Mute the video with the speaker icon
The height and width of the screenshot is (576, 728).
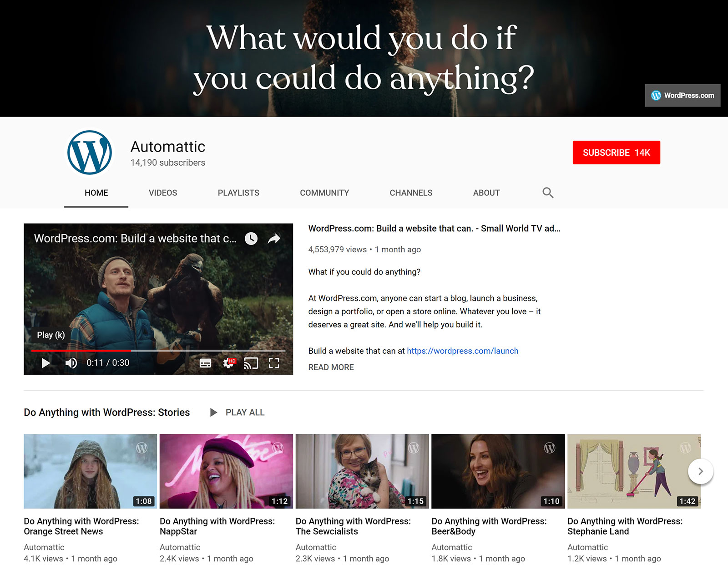[x=71, y=363]
